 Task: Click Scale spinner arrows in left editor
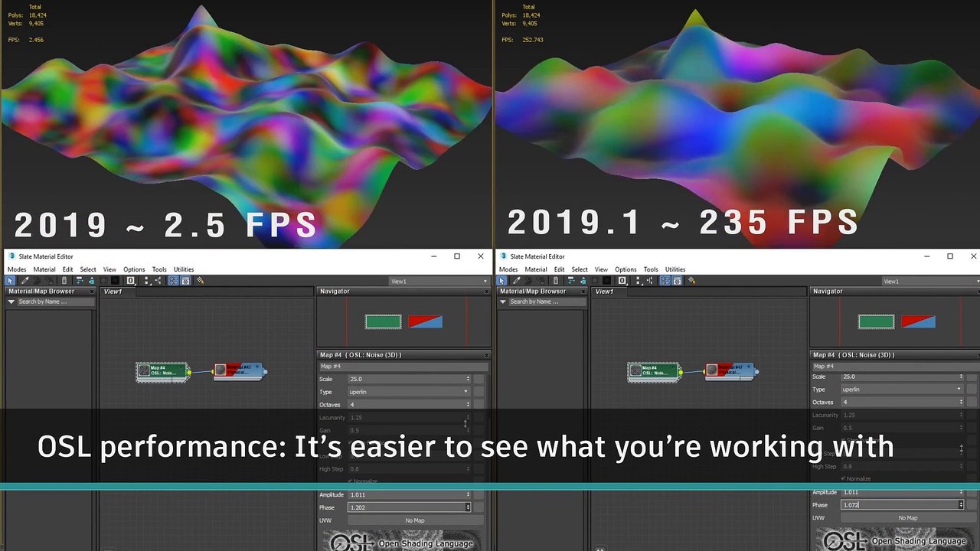click(468, 379)
